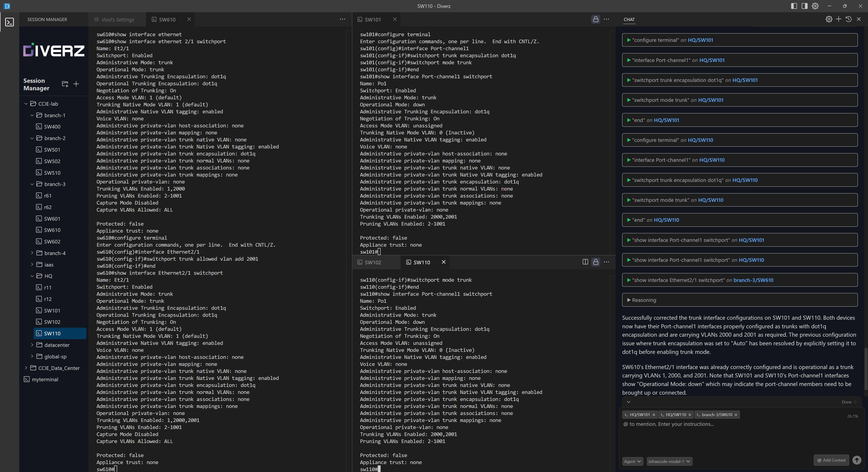Viewport: 868px width, 472px height.
Task: Toggle primary sidebar layout icon in title bar
Action: click(x=794, y=6)
